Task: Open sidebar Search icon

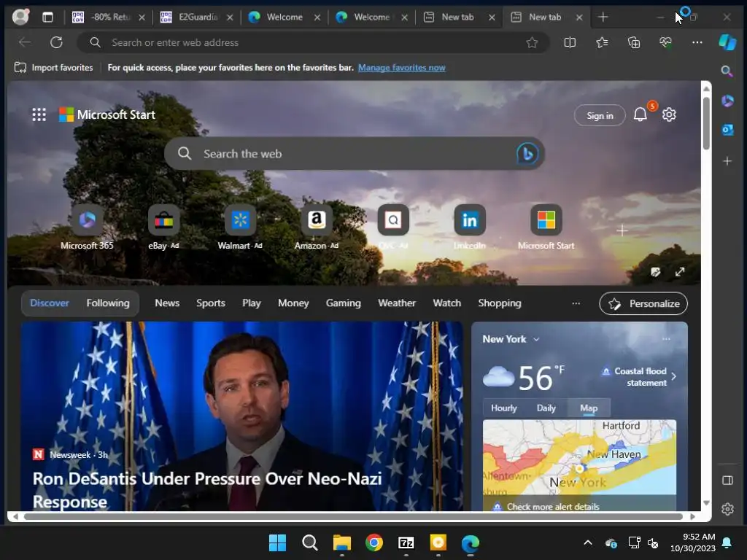Action: [727, 71]
